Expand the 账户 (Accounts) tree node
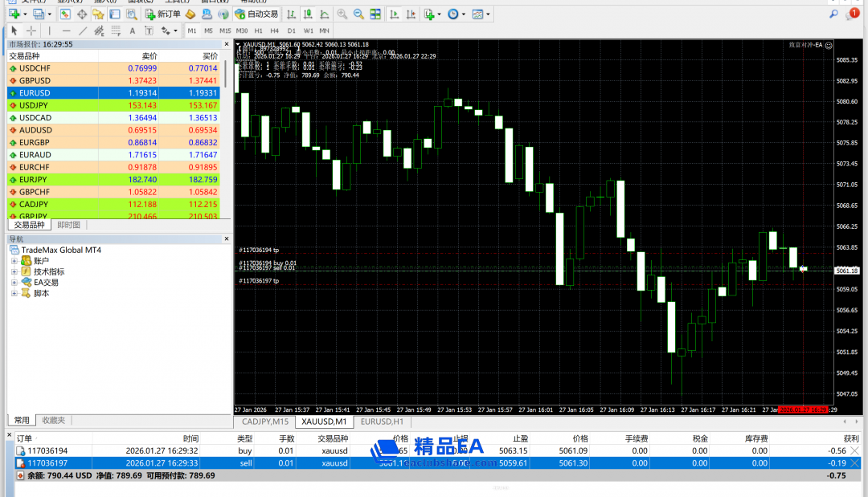Viewport: 868px width, 497px height. 14,261
